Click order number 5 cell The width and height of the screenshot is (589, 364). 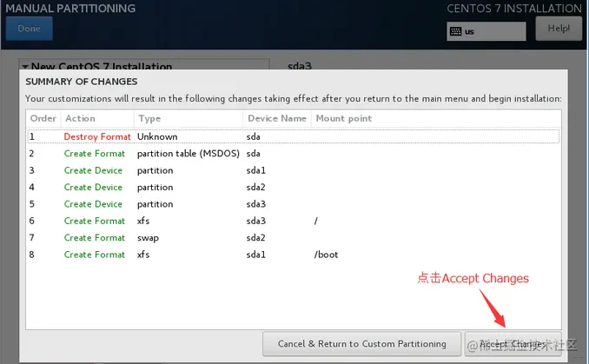point(32,204)
